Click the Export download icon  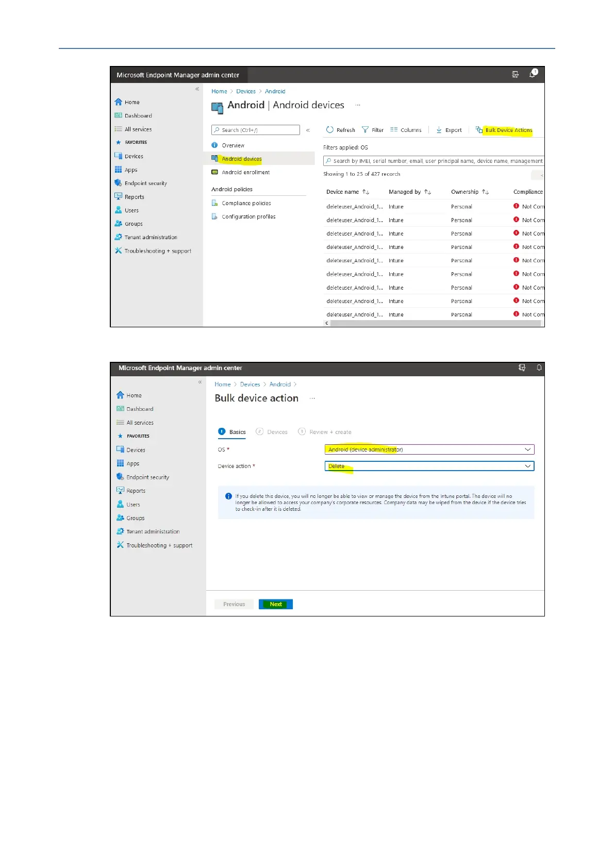[439, 130]
